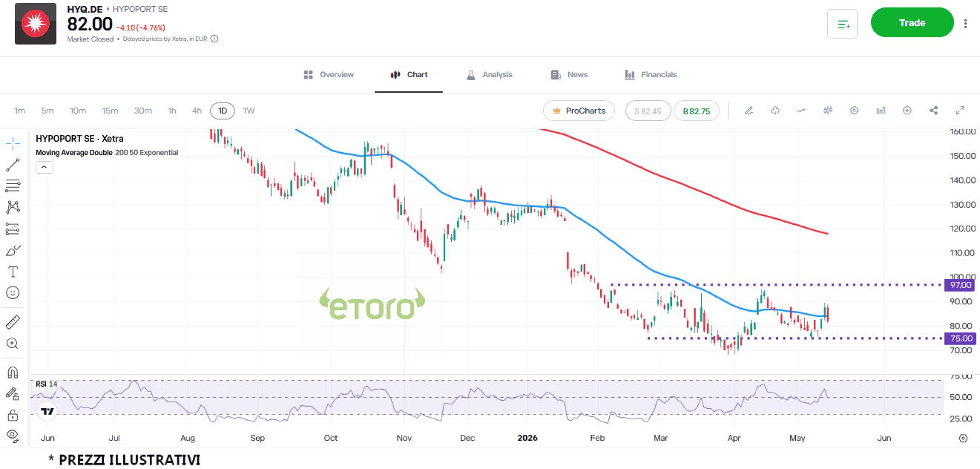Viewport: 980px width, 469px height.
Task: Switch to the Overview tab
Action: (x=329, y=75)
